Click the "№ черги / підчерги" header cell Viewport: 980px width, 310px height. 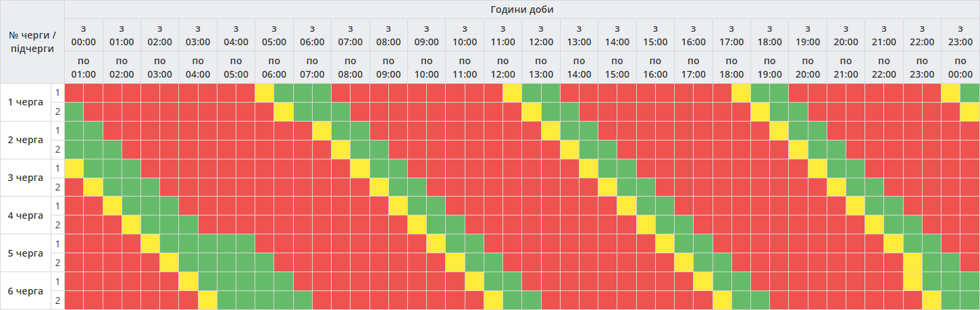tap(32, 41)
